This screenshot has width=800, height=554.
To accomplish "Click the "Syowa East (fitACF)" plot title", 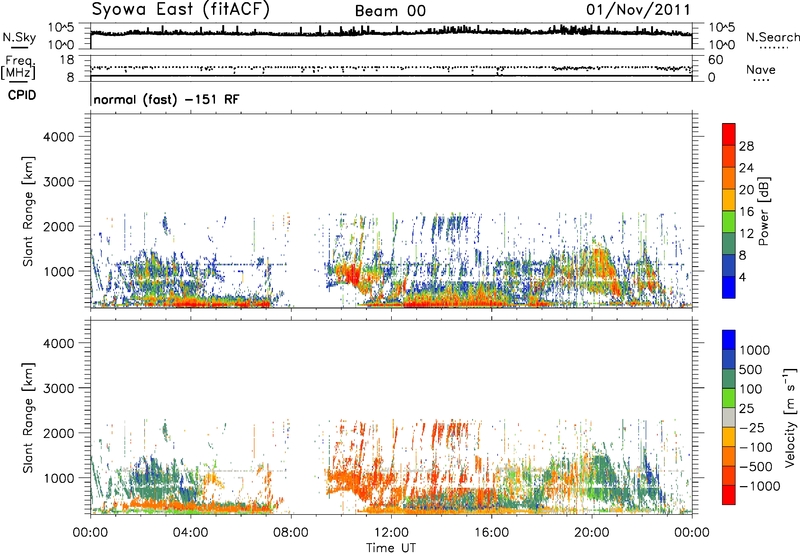I will pos(181,10).
